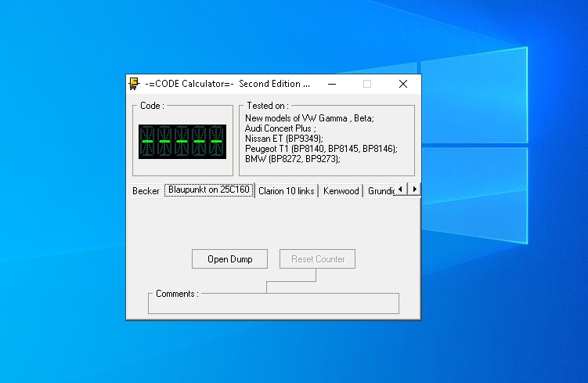Viewport: 588px width, 383px height.
Task: Switch to the Kenwood tab
Action: (341, 191)
